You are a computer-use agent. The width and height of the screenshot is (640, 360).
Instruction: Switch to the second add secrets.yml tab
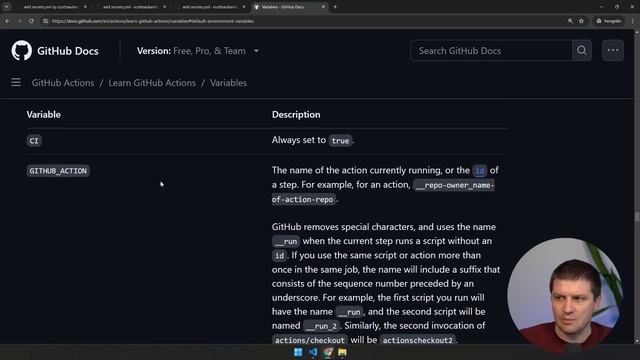(131, 7)
